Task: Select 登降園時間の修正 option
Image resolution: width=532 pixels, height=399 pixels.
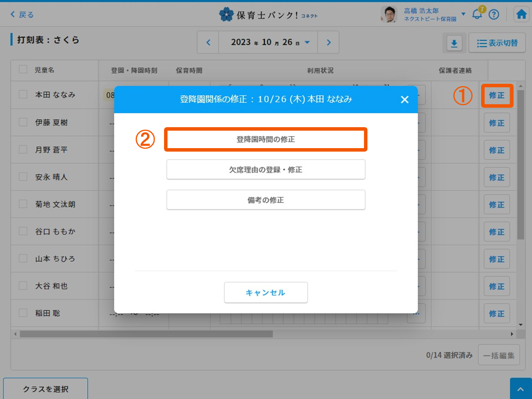Action: (x=266, y=140)
